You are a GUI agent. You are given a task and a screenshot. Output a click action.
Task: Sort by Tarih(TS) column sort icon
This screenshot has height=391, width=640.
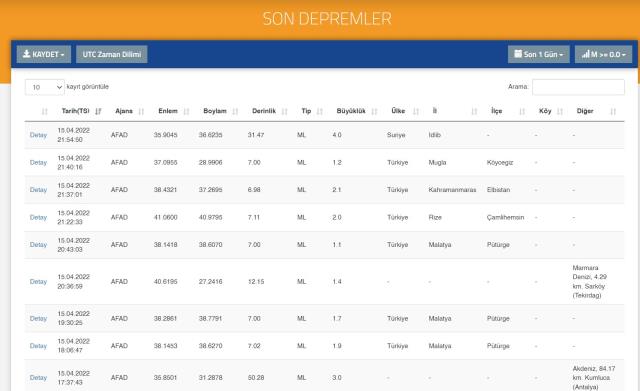(x=98, y=111)
